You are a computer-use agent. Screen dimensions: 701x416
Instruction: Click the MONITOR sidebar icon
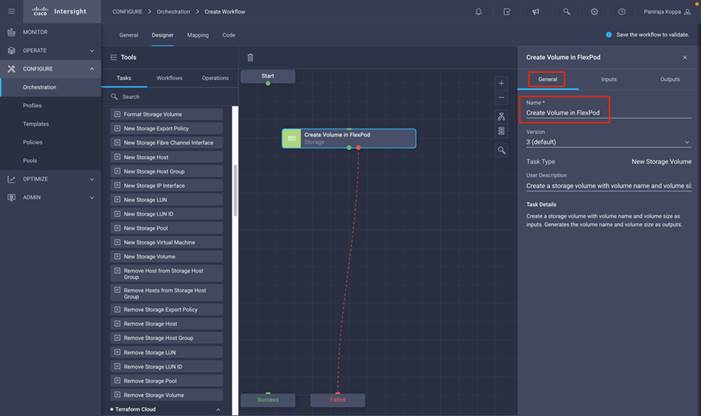tap(12, 32)
